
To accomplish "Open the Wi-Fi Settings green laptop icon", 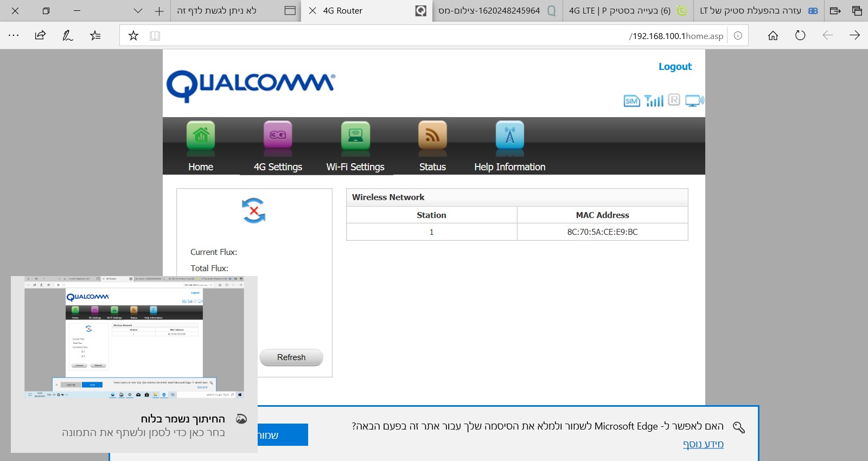I will [355, 135].
